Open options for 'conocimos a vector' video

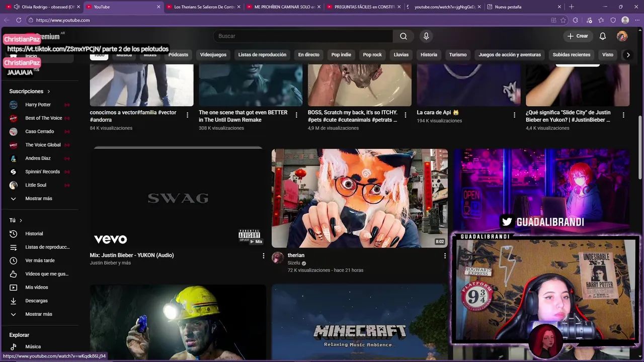pyautogui.click(x=187, y=115)
